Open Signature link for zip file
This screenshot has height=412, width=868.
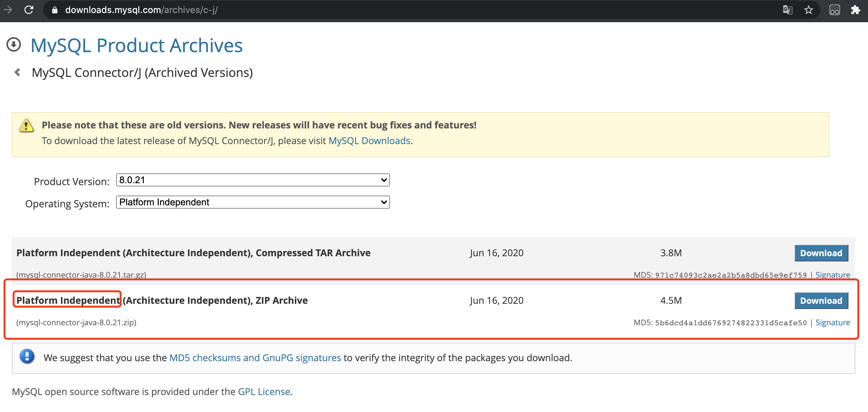tap(832, 322)
